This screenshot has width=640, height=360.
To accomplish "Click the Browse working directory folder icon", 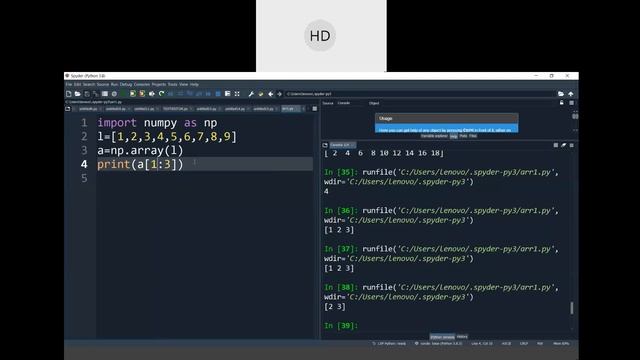I will (x=561, y=94).
